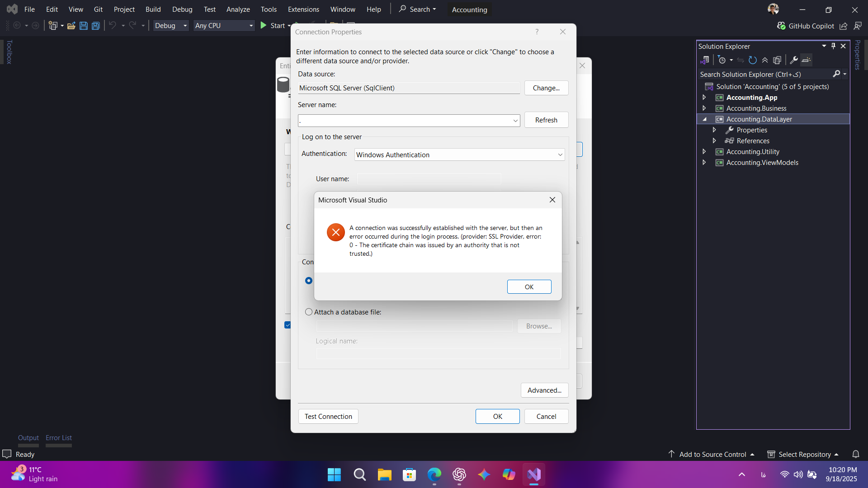This screenshot has height=488, width=868.
Task: Open the Edit menu
Action: coord(52,9)
